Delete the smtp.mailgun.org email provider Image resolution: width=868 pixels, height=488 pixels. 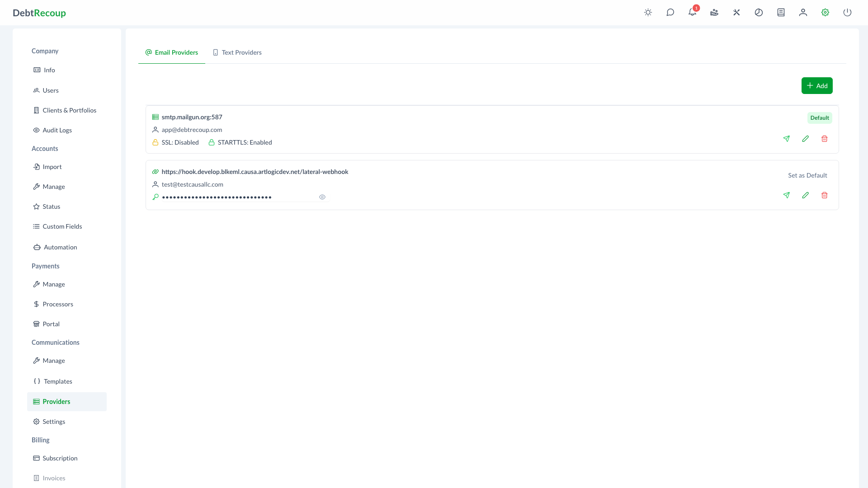(x=824, y=139)
